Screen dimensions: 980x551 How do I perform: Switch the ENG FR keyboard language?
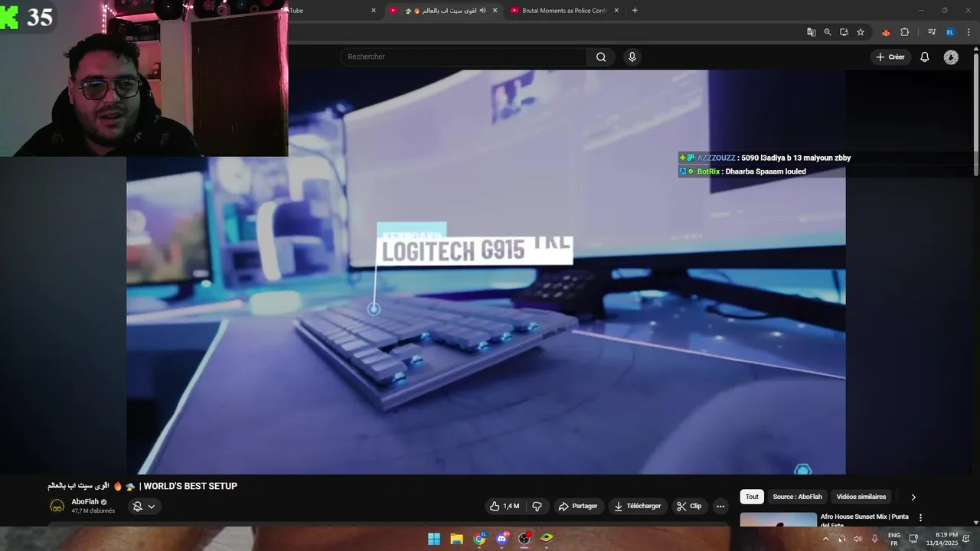pyautogui.click(x=893, y=539)
